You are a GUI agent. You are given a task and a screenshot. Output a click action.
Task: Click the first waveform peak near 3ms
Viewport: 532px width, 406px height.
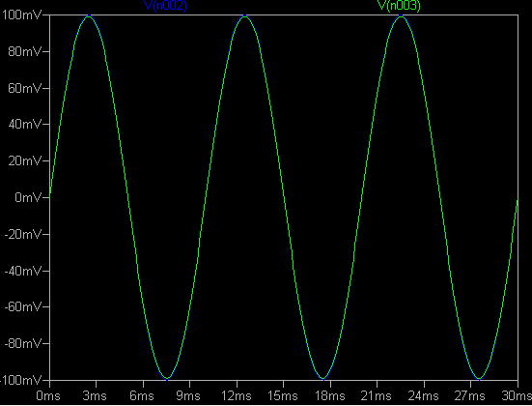coord(89,16)
